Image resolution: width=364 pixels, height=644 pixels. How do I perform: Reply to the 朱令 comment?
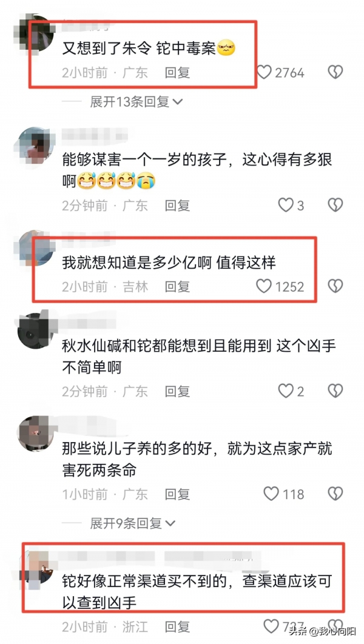tap(178, 73)
